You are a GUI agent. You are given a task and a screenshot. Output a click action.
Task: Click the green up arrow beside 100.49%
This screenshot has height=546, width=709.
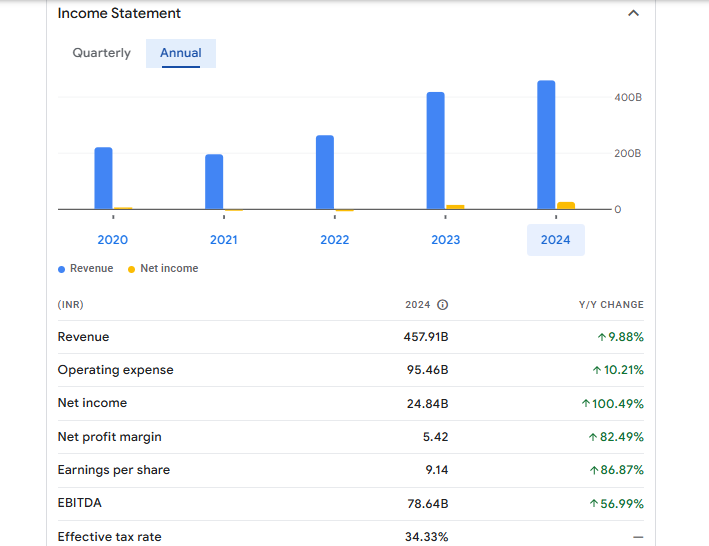tap(585, 404)
